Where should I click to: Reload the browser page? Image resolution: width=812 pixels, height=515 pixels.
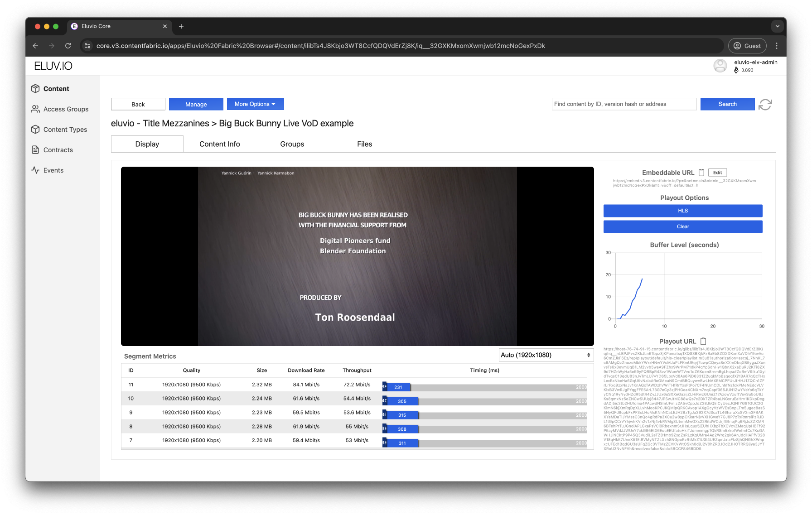68,46
